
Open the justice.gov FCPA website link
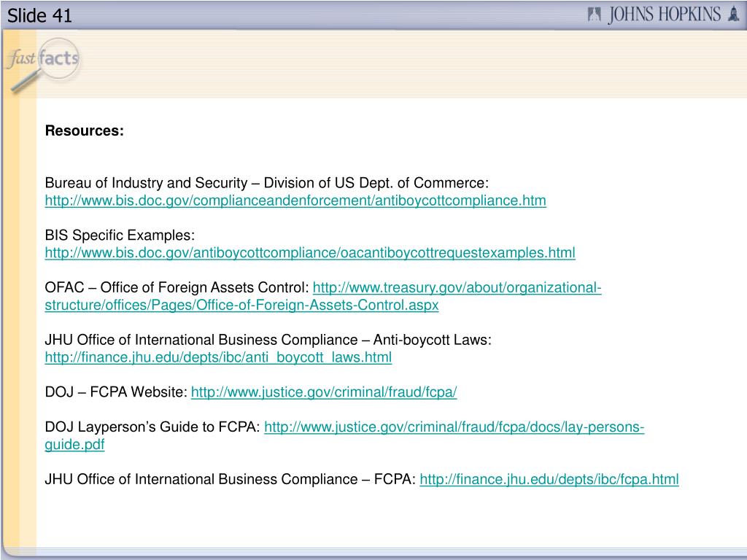pos(324,392)
